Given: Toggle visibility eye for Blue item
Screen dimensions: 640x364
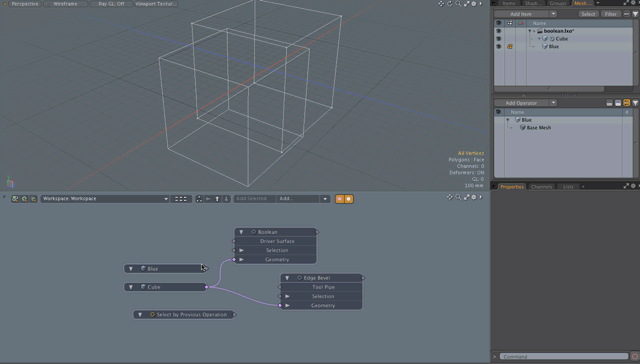Looking at the screenshot, I should 498,47.
